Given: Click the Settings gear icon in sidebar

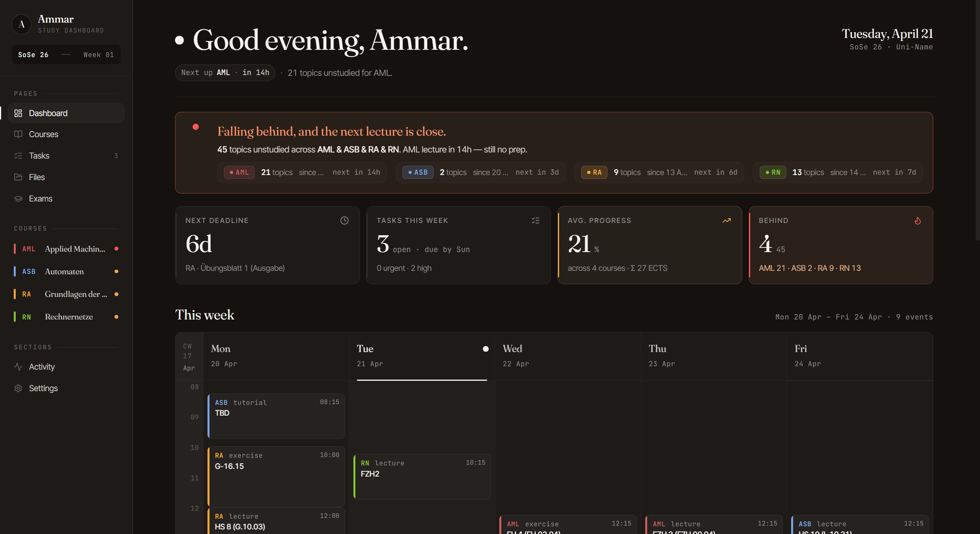Looking at the screenshot, I should pos(18,388).
